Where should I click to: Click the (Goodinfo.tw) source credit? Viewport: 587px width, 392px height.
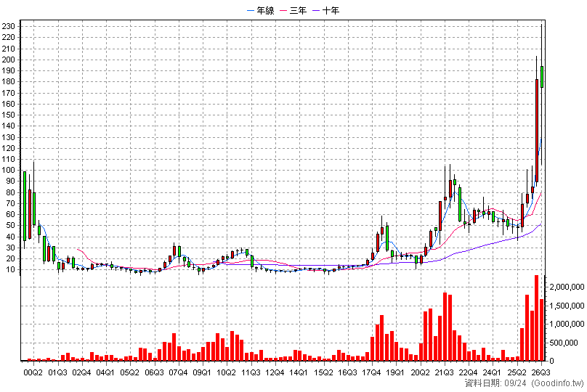click(x=558, y=383)
